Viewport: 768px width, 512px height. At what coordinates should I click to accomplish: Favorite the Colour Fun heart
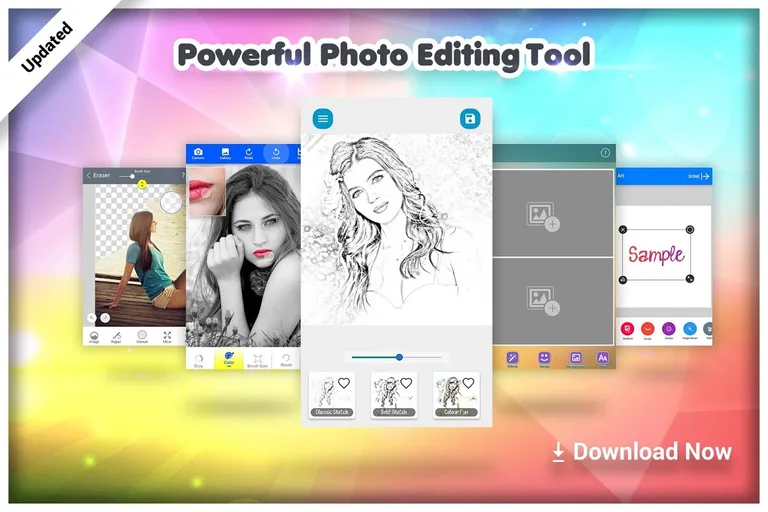(468, 383)
